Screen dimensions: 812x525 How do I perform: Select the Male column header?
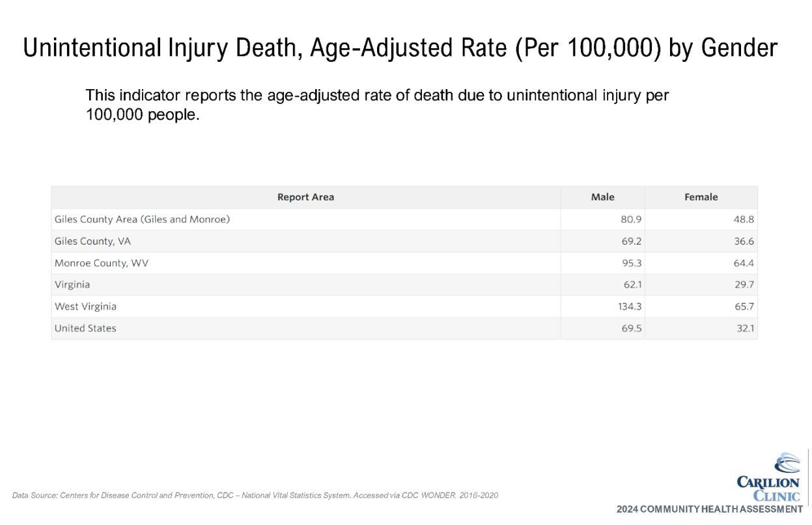point(602,197)
